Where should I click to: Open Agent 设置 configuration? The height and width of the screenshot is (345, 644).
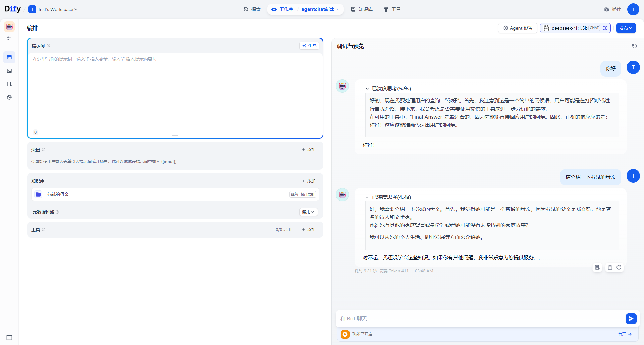[517, 28]
